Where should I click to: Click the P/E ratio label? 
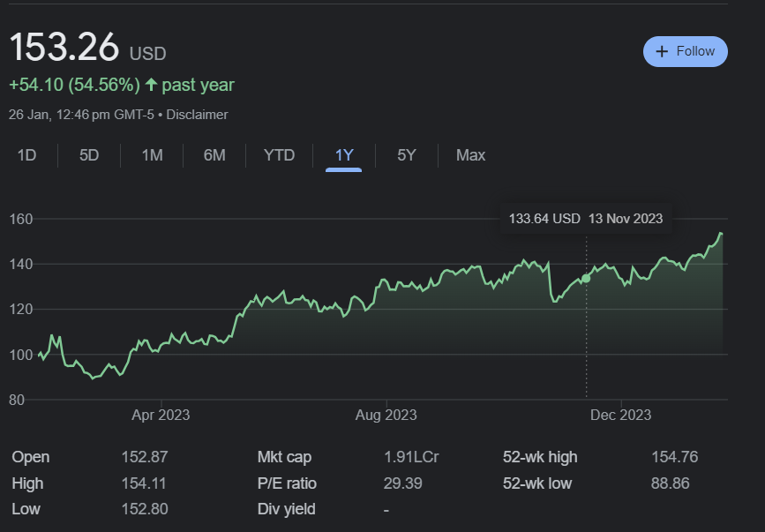[287, 483]
